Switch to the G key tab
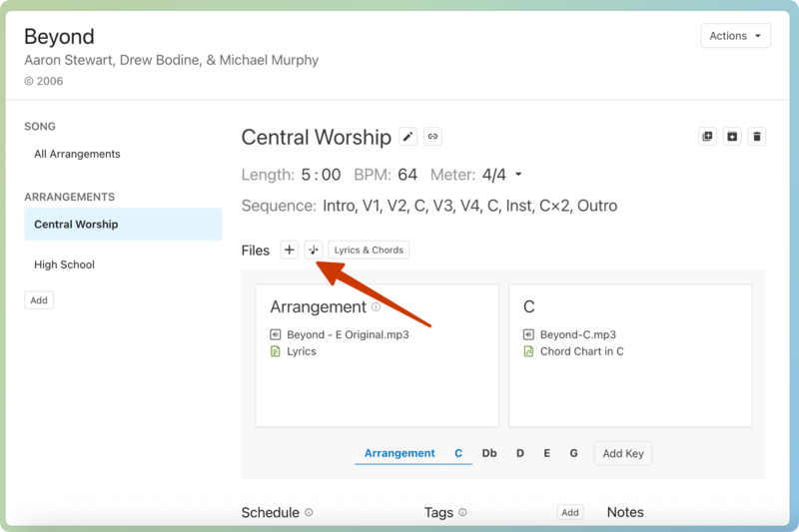Viewport: 799px width, 532px height. pos(574,453)
